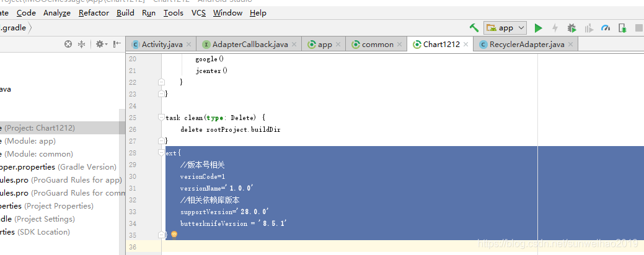Viewport: 644px width, 255px height.
Task: Run the app with green play button
Action: [x=538, y=28]
